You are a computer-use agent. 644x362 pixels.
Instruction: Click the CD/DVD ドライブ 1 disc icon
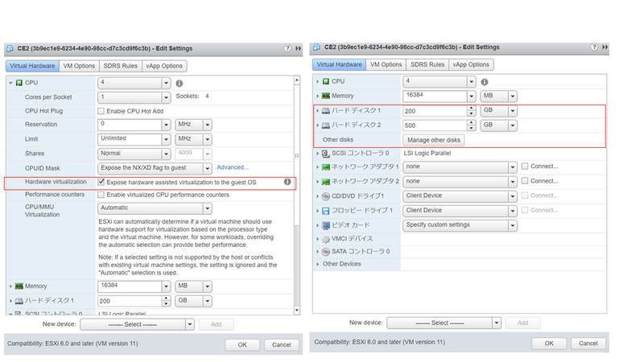pyautogui.click(x=326, y=196)
